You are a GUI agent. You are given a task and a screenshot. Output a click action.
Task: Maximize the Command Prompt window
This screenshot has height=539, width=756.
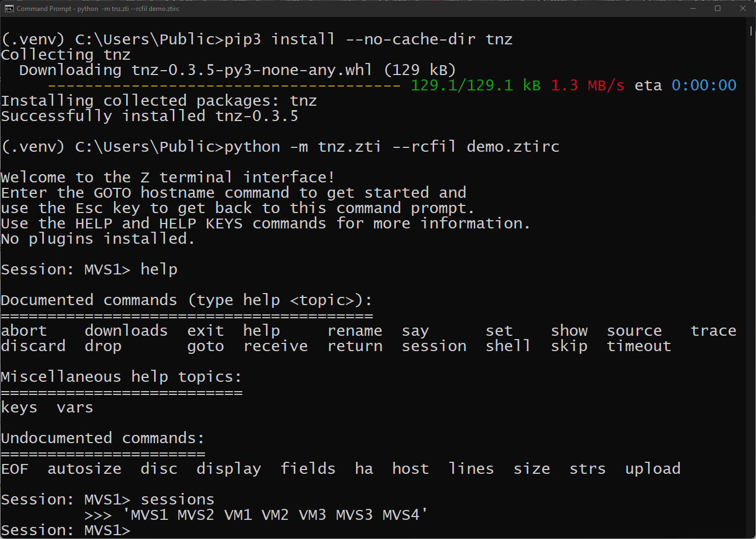point(718,8)
